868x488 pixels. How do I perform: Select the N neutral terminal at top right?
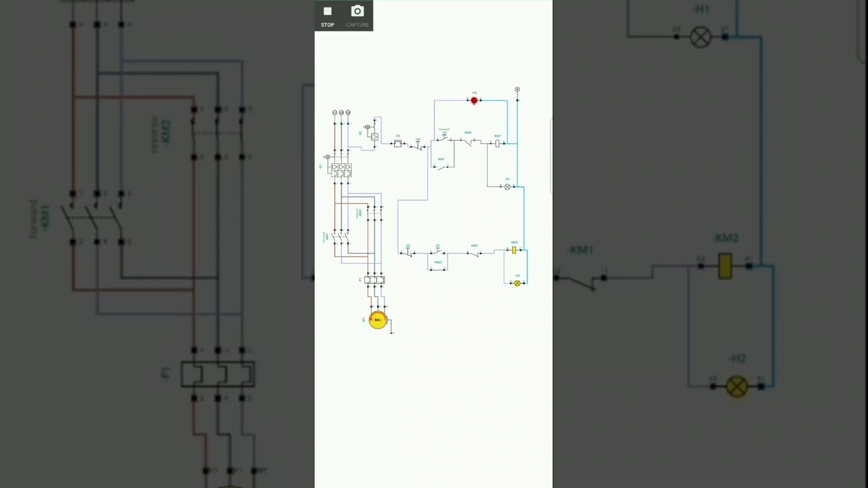517,89
